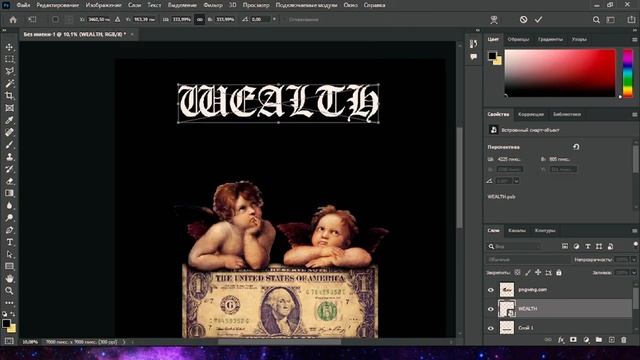
Task: Hide the Слой 1 layer
Action: (x=491, y=328)
